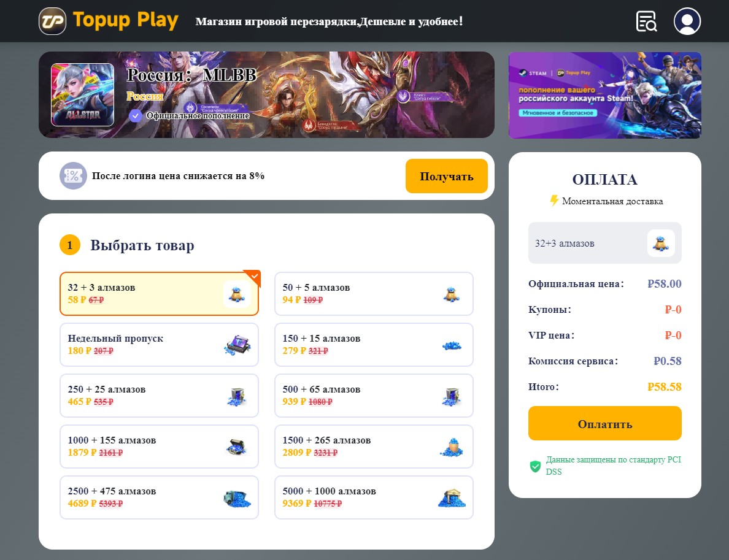Open the user profile avatar icon
Viewport: 729px width, 560px height.
coord(687,21)
